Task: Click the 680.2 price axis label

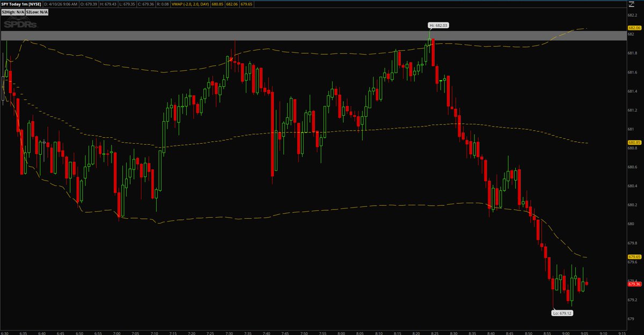Action: (632, 205)
